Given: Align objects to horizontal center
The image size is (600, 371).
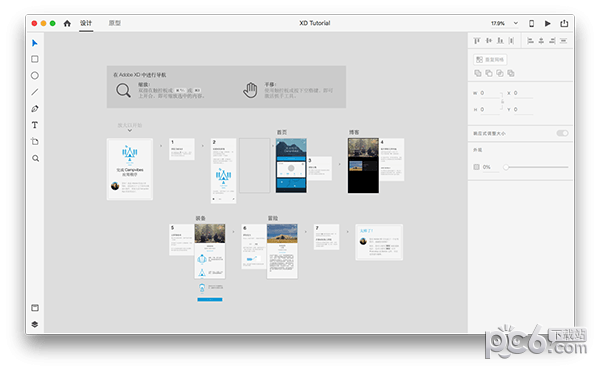Looking at the screenshot, I should [541, 41].
